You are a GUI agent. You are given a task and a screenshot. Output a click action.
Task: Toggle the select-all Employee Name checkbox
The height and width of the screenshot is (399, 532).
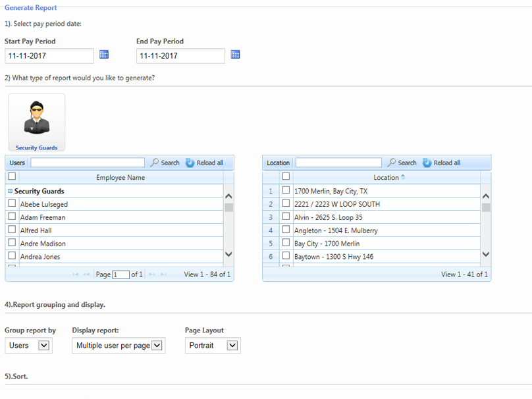[x=12, y=176]
